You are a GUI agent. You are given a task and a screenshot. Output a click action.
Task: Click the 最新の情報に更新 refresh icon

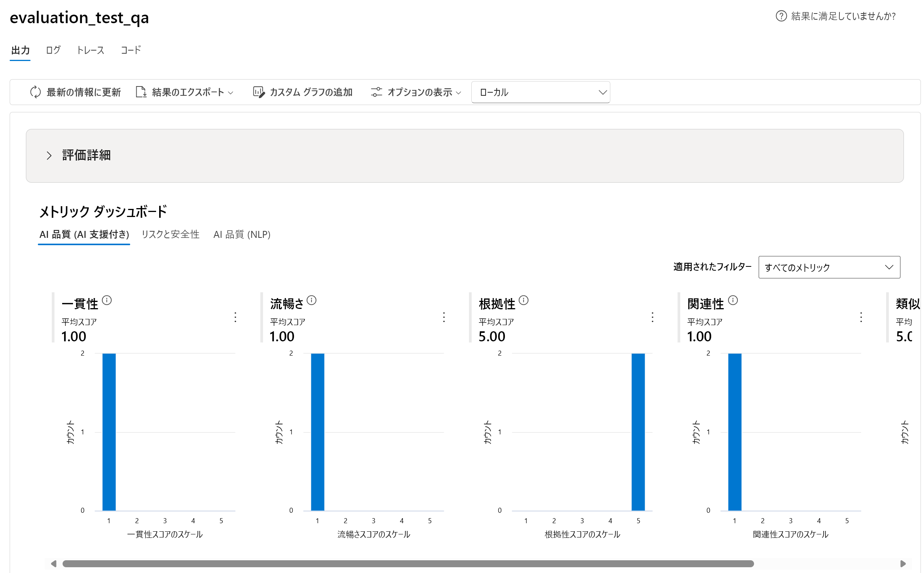35,92
